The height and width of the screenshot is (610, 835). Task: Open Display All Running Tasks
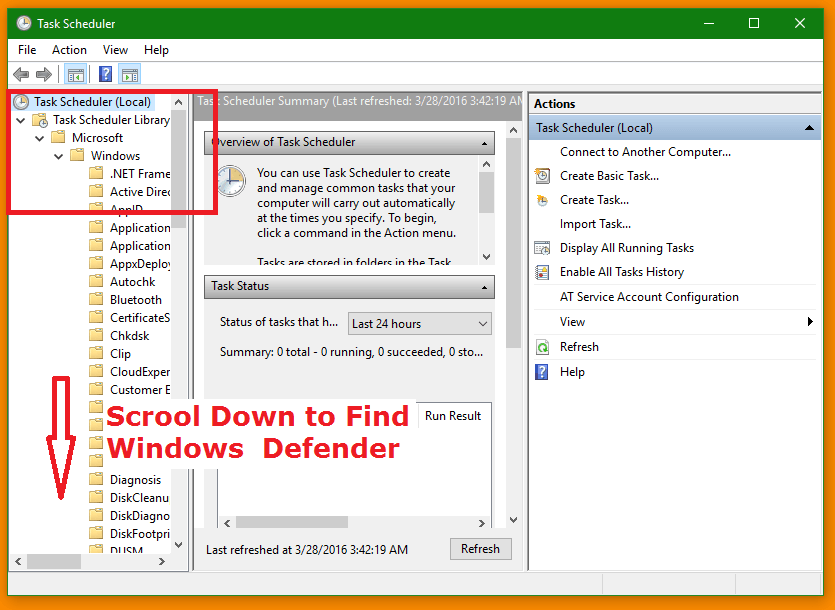(x=626, y=248)
